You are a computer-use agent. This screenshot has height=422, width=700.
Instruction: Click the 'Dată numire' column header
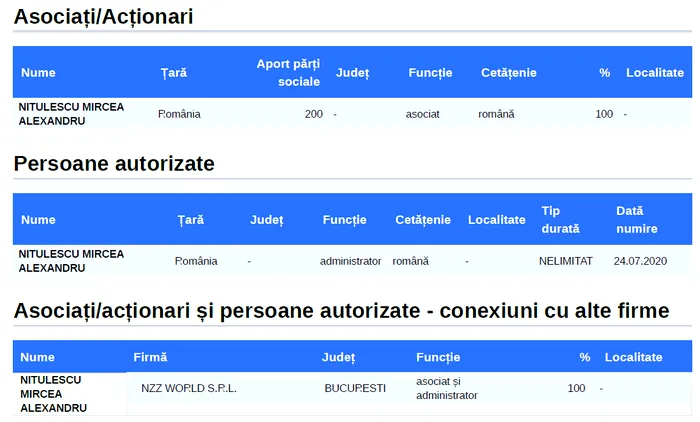(637, 219)
